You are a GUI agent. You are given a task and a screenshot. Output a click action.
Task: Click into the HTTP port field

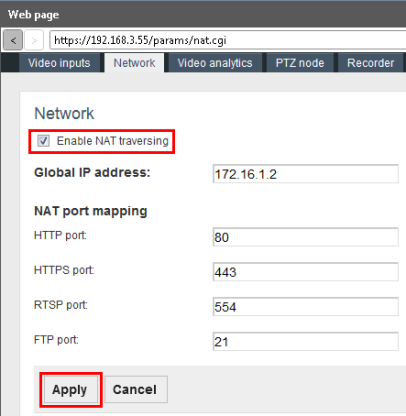pos(305,237)
